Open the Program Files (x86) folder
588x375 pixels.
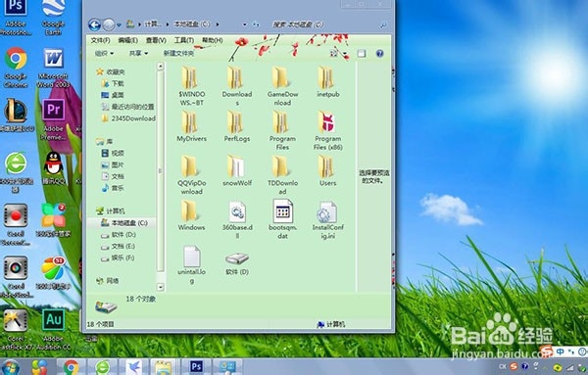[327, 130]
